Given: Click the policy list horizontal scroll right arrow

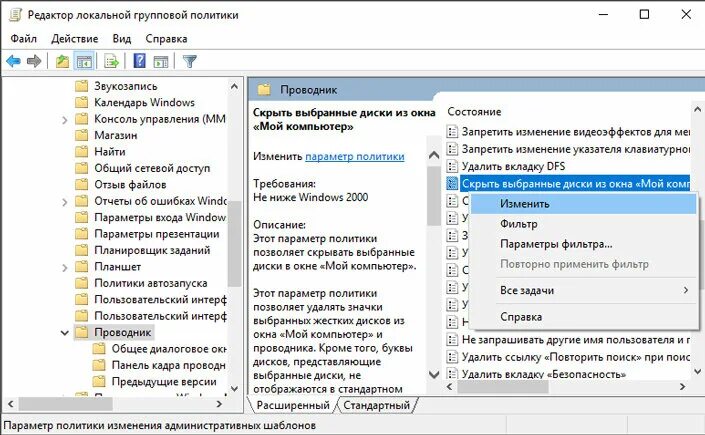Looking at the screenshot, I should 683,386.
